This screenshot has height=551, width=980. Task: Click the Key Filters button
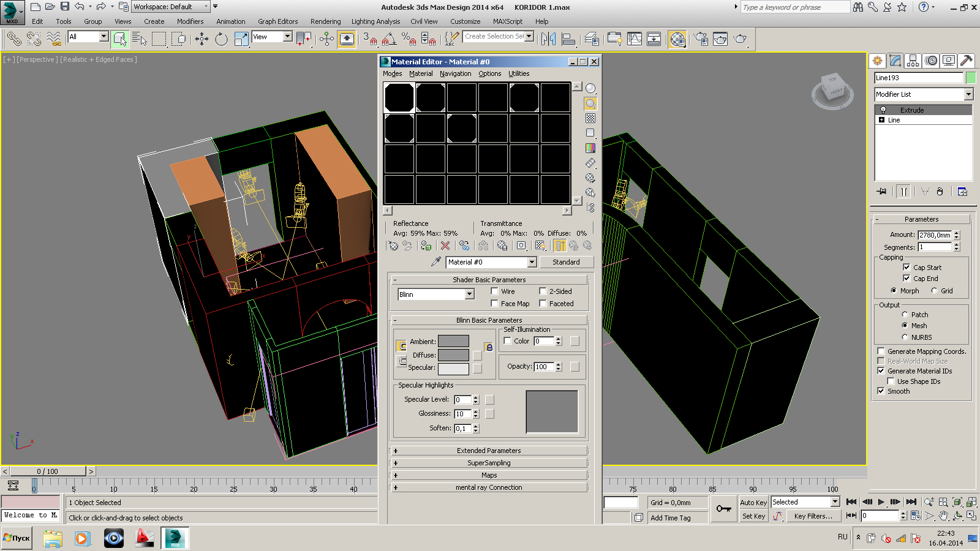(x=813, y=516)
